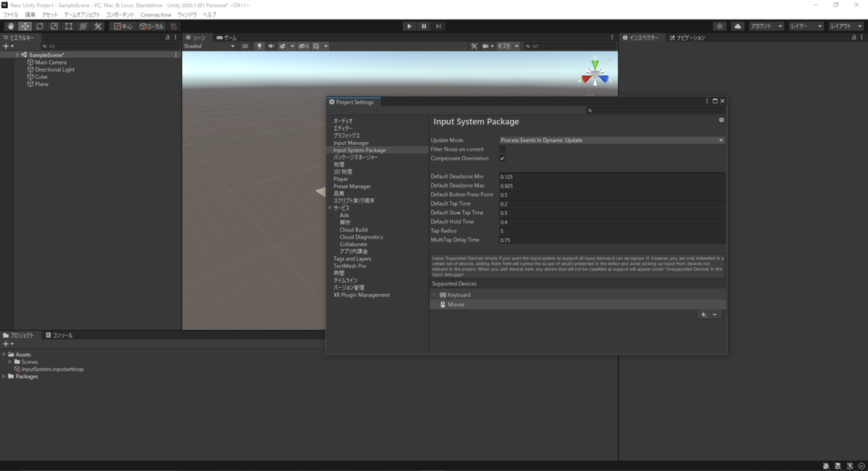Click the Project Settings search field
The height and width of the screenshot is (471, 868).
[655, 111]
